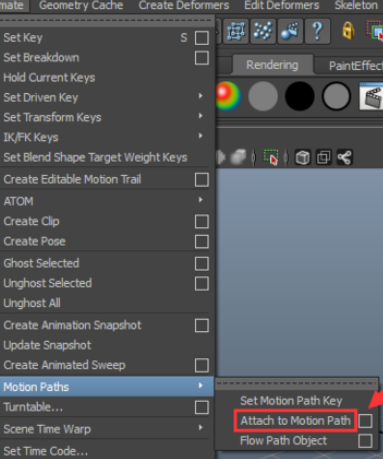Click the cube icon in the viewport toolbar
The image size is (383, 459).
click(x=303, y=157)
